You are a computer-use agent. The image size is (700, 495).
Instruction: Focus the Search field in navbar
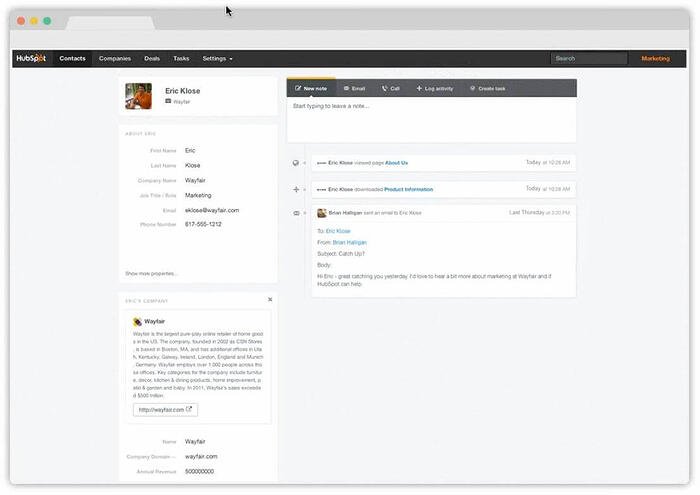(x=589, y=58)
